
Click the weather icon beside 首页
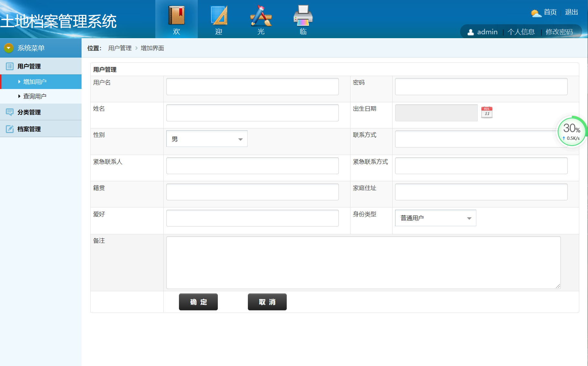[x=536, y=13]
